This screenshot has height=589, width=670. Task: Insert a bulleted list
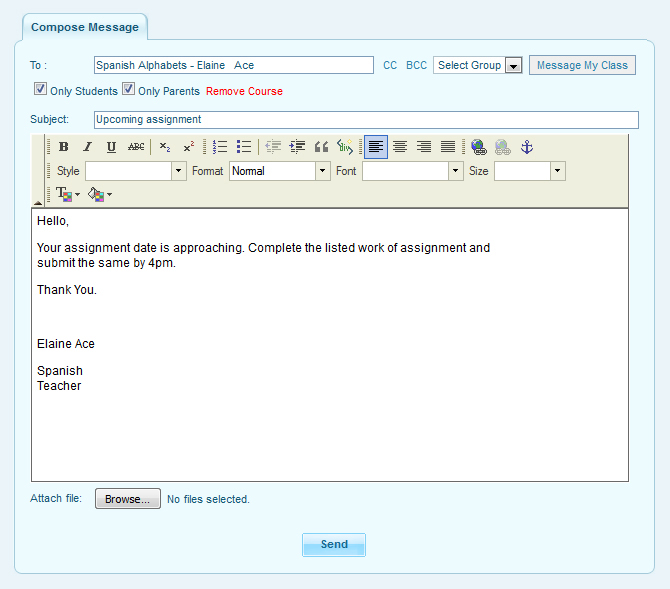click(x=244, y=147)
